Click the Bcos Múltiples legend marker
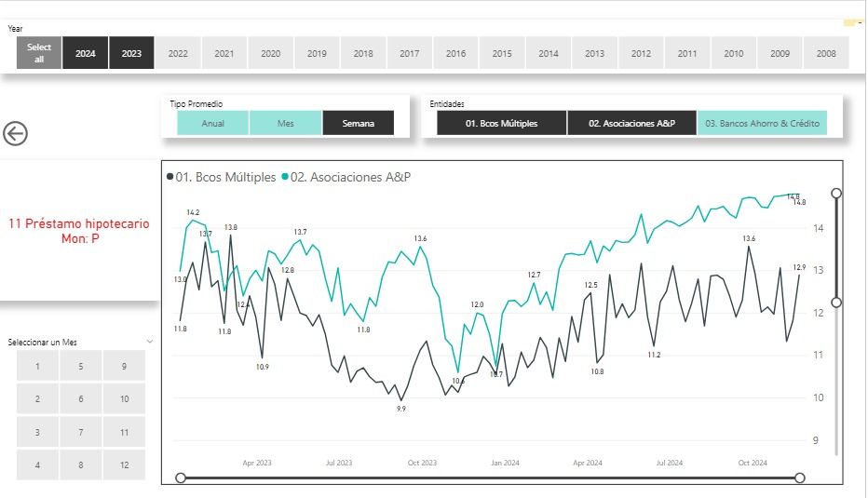868x498 pixels. coord(170,177)
